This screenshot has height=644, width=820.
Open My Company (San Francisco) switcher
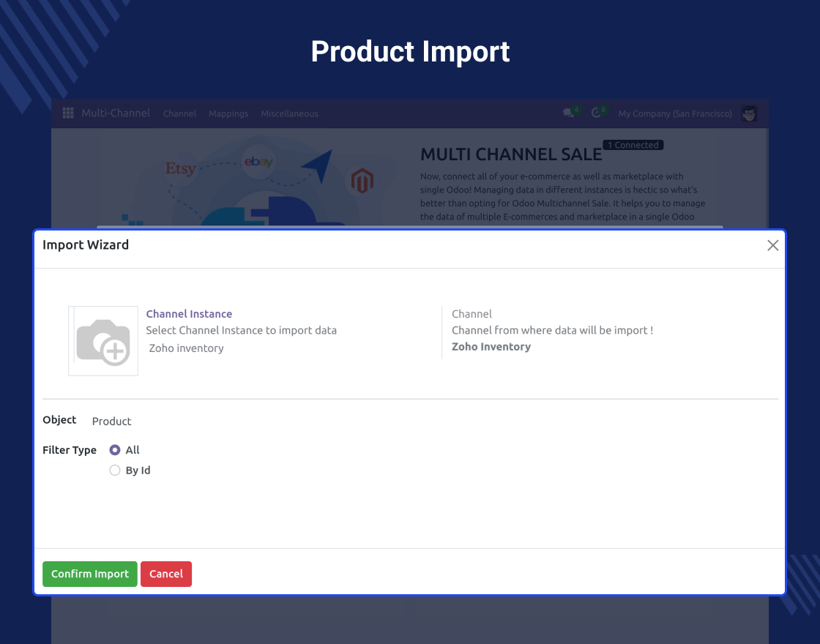click(675, 113)
